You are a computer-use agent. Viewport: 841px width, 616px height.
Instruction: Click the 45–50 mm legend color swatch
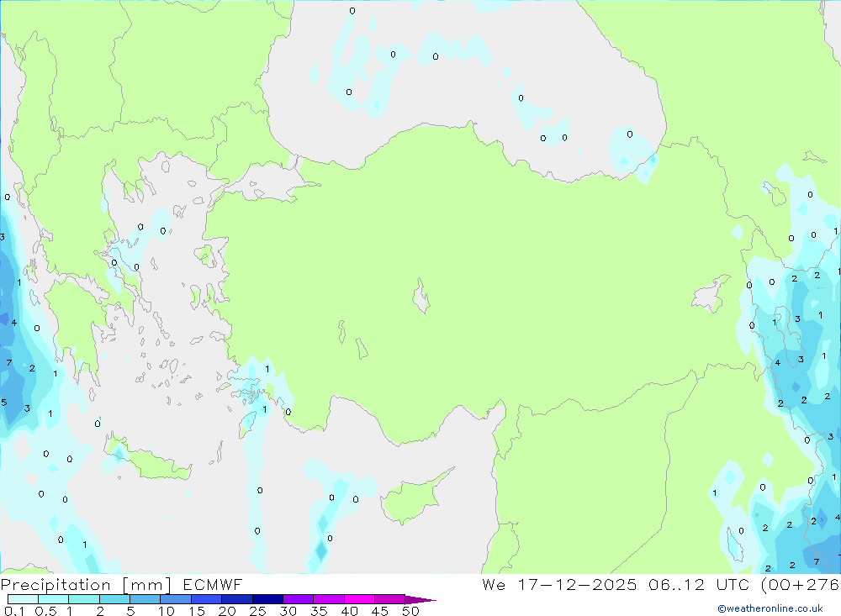(390, 599)
